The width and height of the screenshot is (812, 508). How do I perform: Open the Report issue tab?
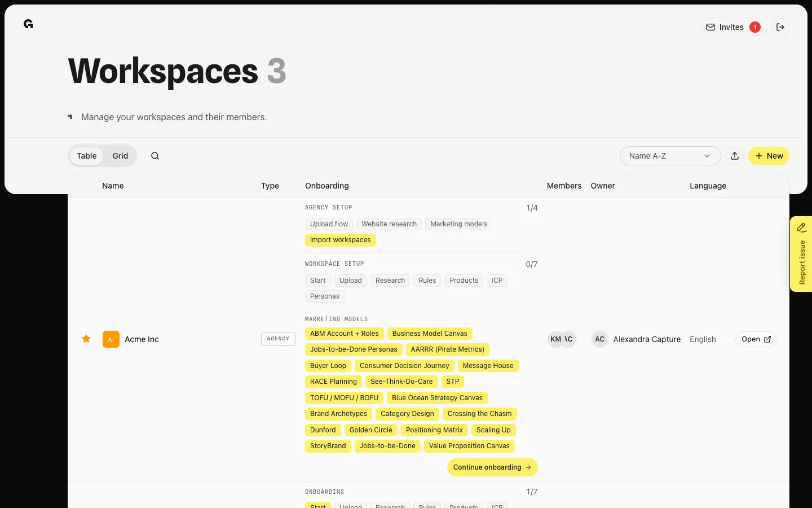(x=801, y=254)
